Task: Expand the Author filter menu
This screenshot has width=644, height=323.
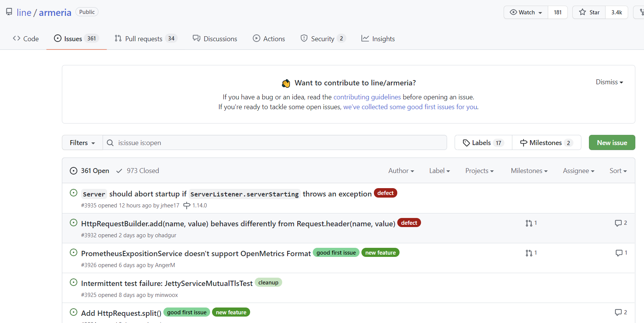Action: (x=401, y=171)
